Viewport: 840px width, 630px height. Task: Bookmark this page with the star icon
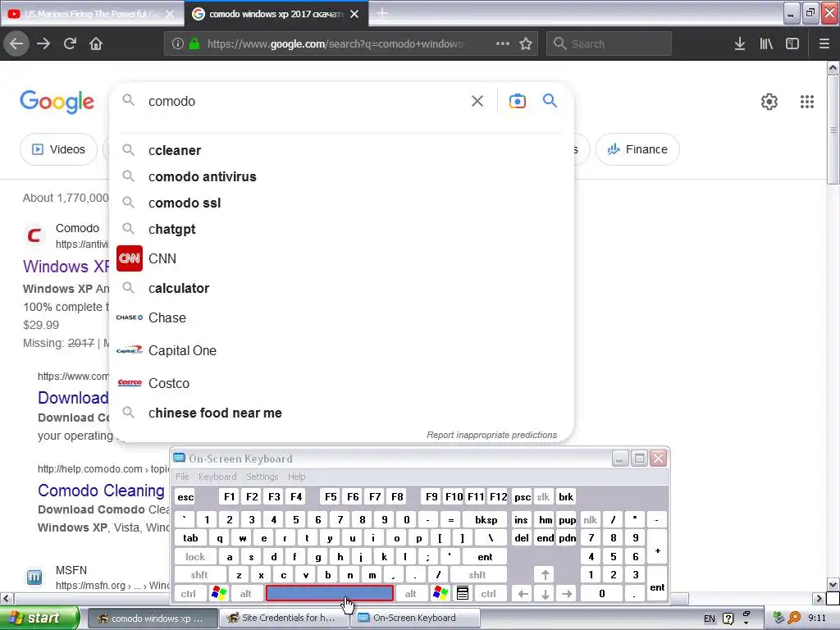[526, 43]
